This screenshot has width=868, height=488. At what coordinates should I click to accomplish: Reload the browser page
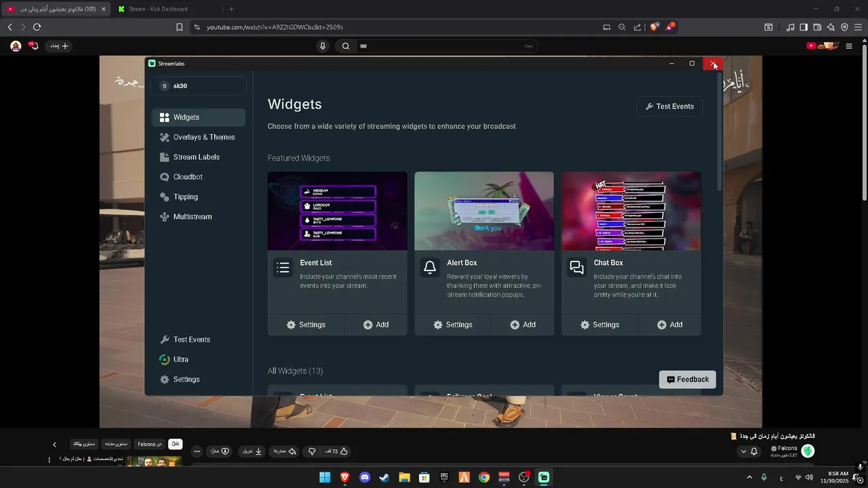pyautogui.click(x=37, y=27)
